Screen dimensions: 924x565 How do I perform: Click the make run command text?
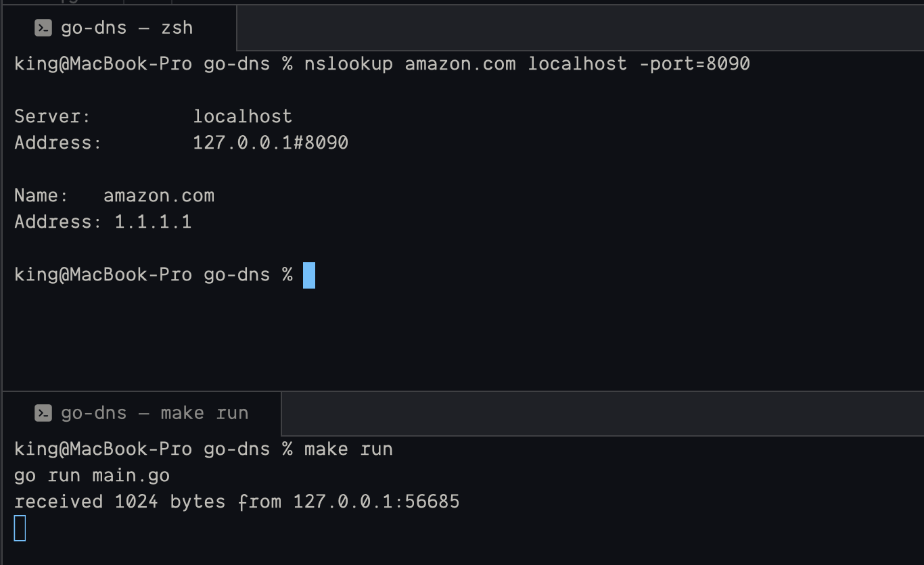[348, 449]
